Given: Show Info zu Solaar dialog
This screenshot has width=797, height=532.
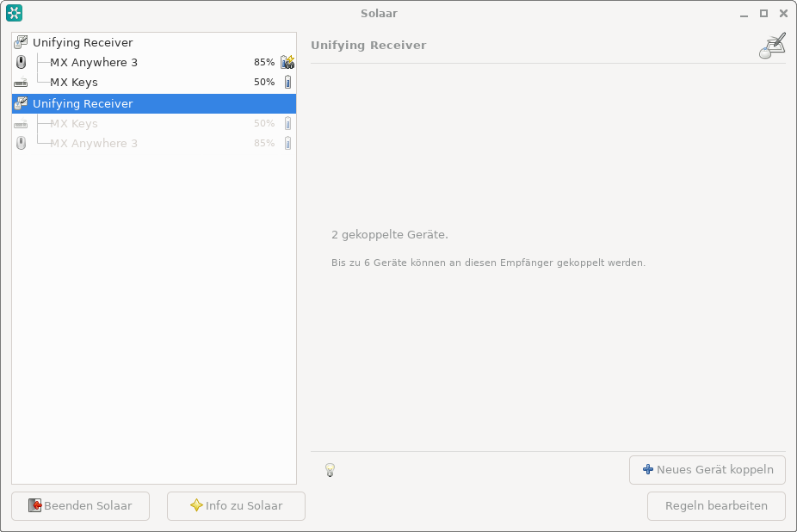Looking at the screenshot, I should coord(236,506).
